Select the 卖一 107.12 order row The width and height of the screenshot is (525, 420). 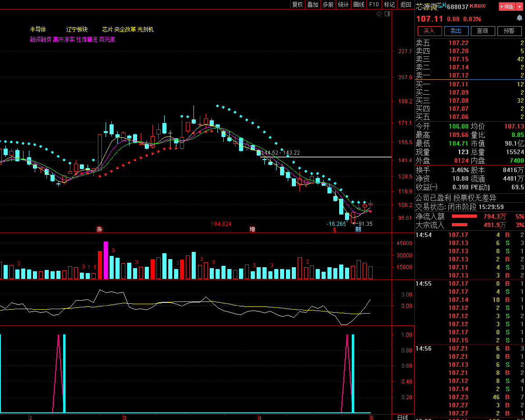click(x=470, y=75)
